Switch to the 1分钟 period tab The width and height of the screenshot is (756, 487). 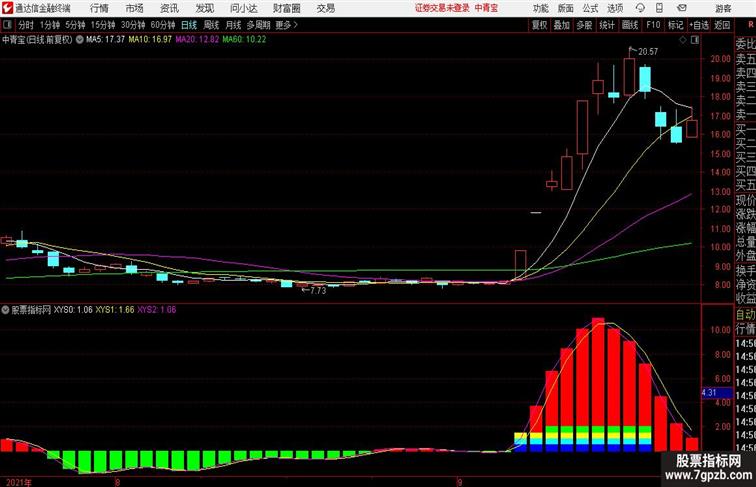pyautogui.click(x=50, y=25)
